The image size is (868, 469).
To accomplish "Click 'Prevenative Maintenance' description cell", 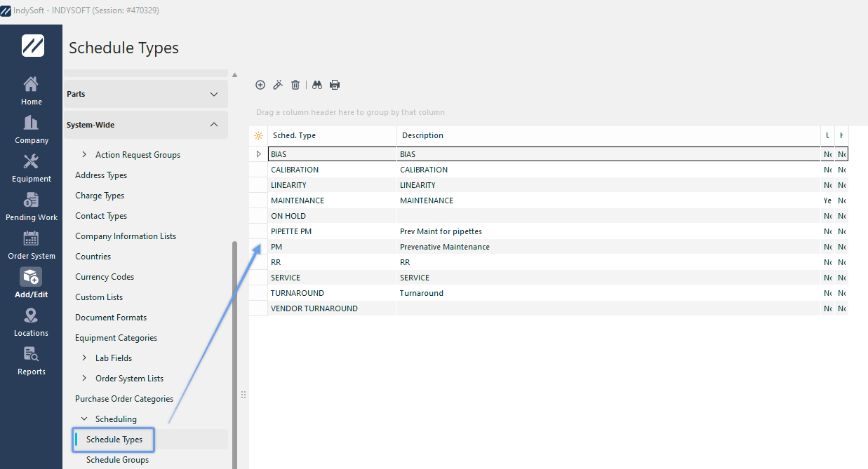I will coord(608,247).
